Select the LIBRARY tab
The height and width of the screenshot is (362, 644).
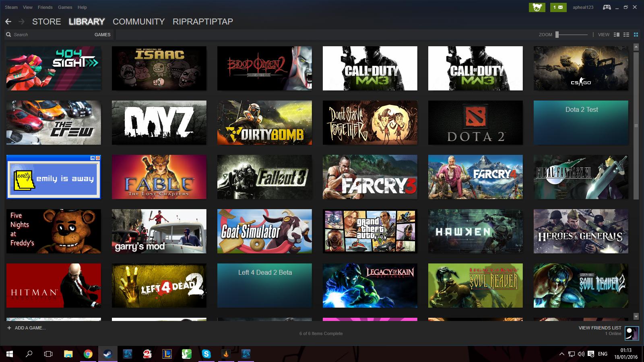click(x=87, y=22)
